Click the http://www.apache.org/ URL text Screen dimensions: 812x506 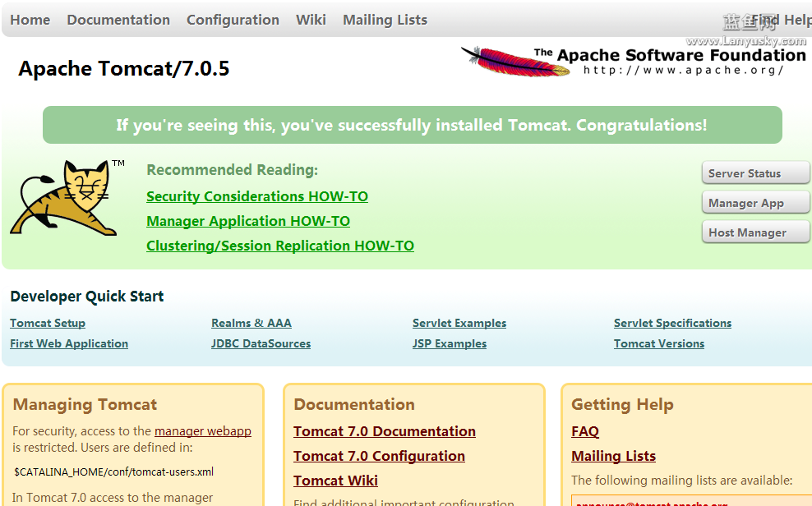pyautogui.click(x=683, y=70)
